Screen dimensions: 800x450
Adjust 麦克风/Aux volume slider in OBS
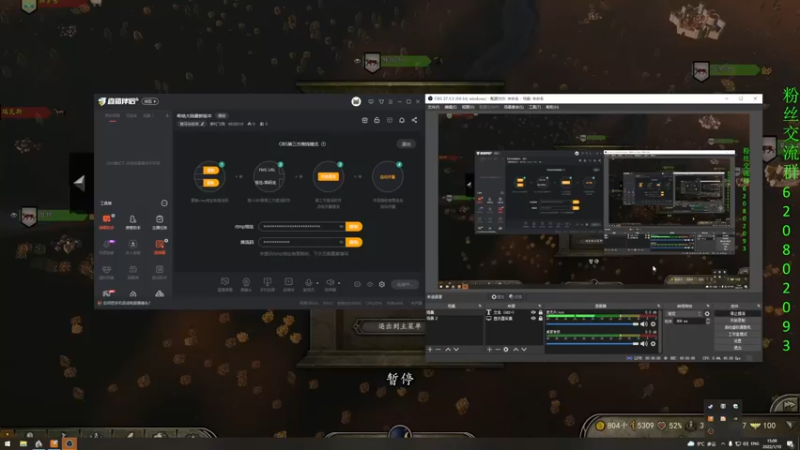(x=592, y=324)
